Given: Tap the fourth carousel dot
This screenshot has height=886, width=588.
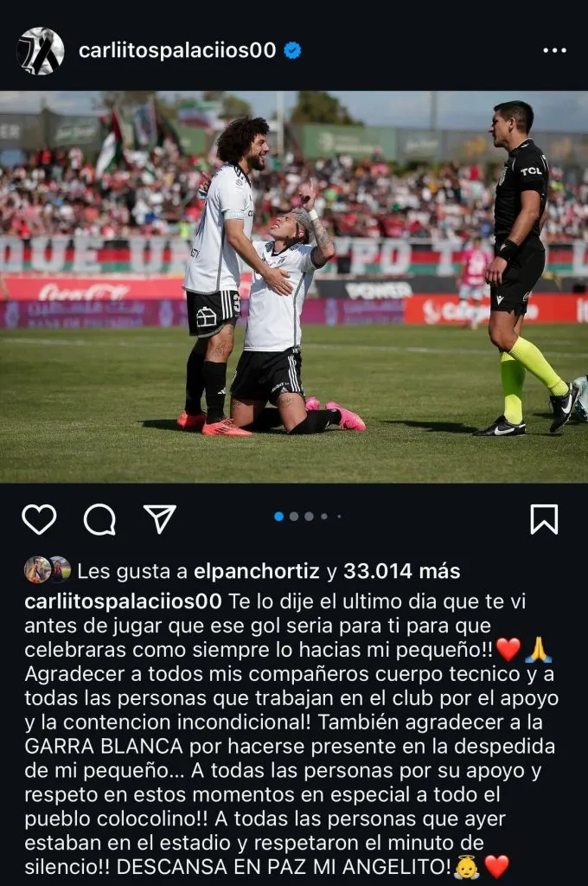Looking at the screenshot, I should click(324, 517).
